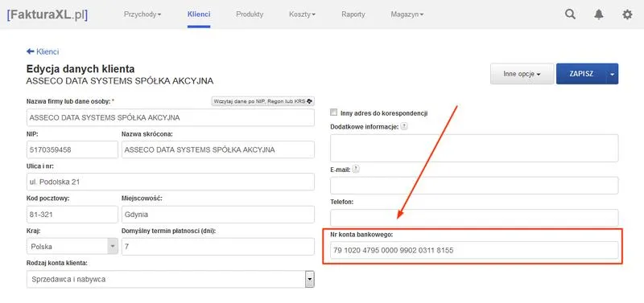Click the E-mail input field

(474, 186)
